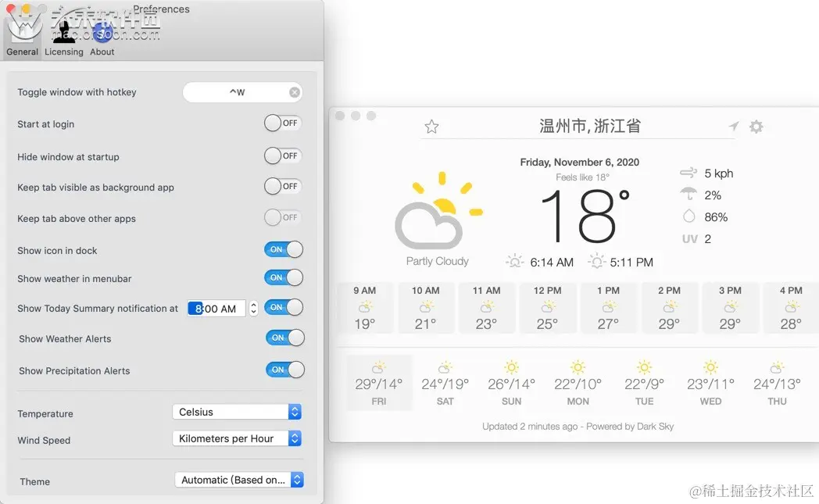Click the favorite star icon in weather window
This screenshot has width=819, height=504.
click(x=431, y=127)
